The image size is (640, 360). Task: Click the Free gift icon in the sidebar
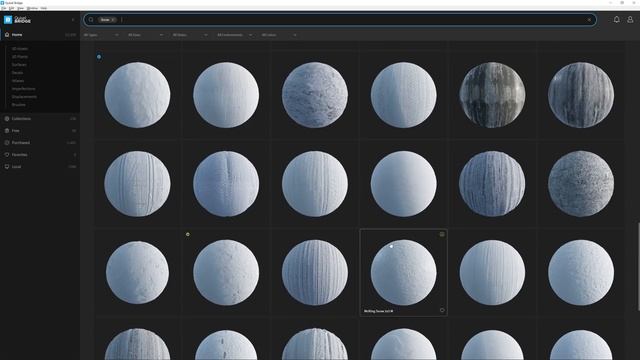coord(7,131)
